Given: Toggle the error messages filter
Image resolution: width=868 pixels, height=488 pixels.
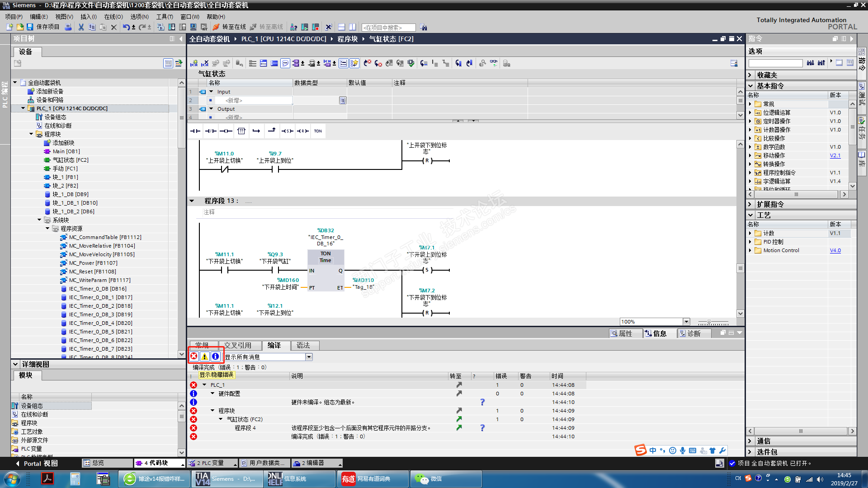Looking at the screenshot, I should click(x=194, y=357).
